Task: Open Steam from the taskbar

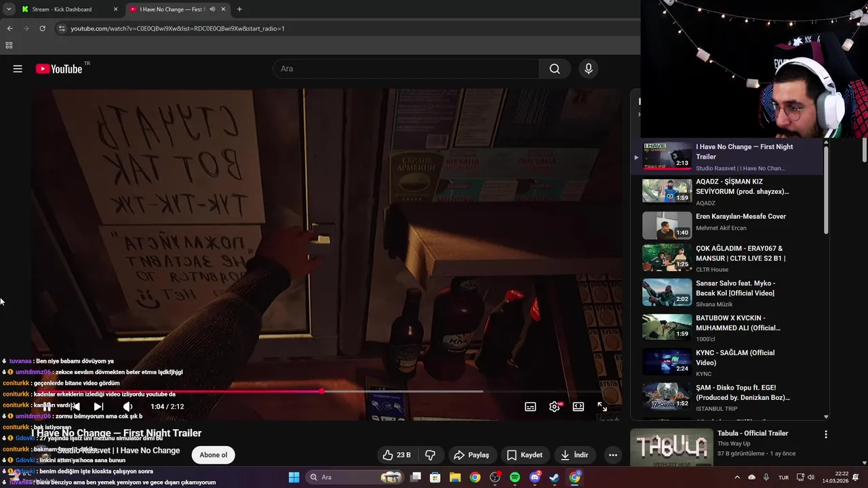Action: tap(554, 477)
